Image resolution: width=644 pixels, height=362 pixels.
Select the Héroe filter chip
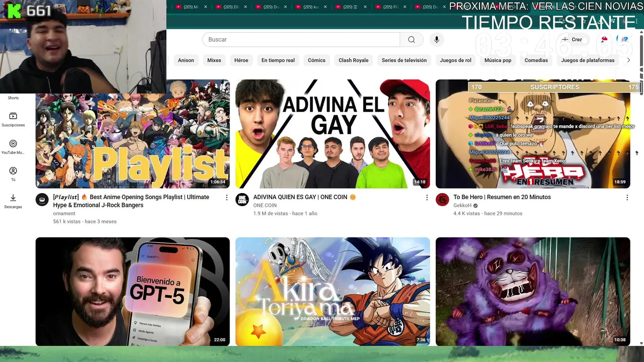tap(241, 60)
